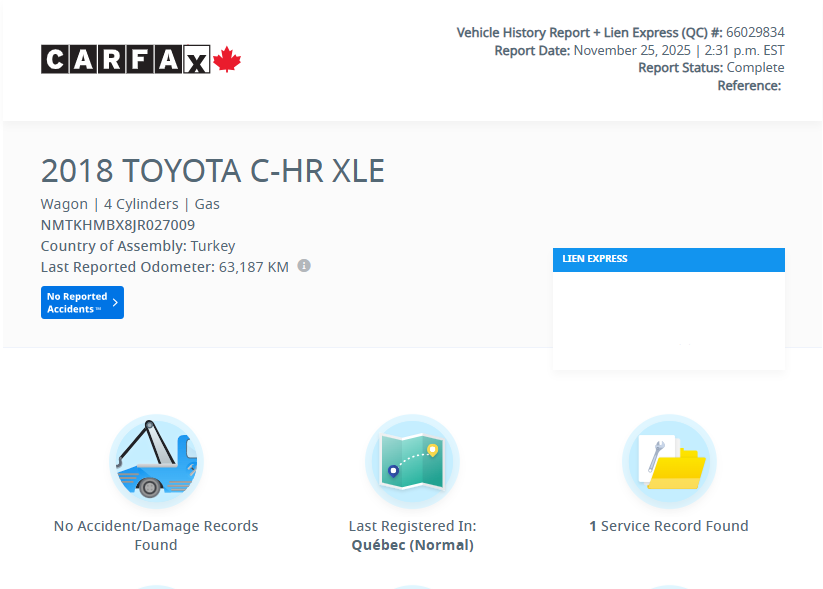Click the map icon for registration history

pos(412,461)
